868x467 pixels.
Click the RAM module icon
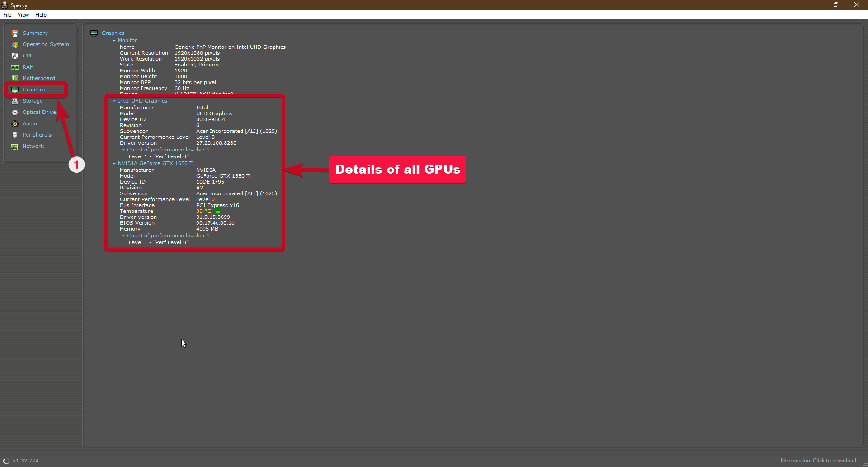15,67
